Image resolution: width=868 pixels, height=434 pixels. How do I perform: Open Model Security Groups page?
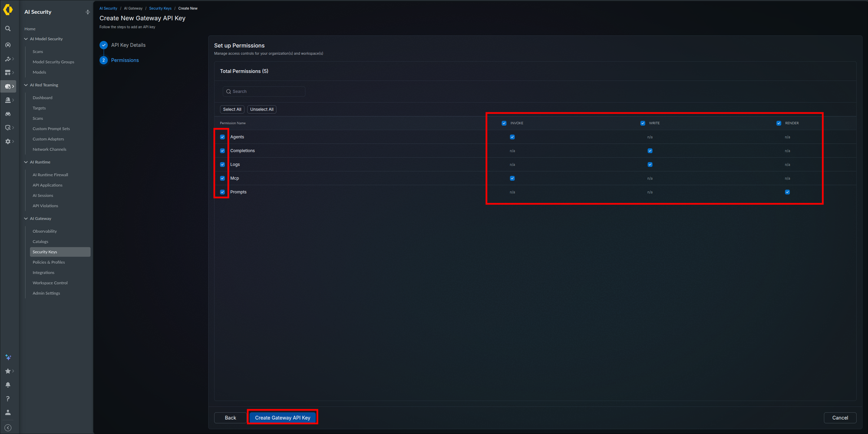coord(53,62)
